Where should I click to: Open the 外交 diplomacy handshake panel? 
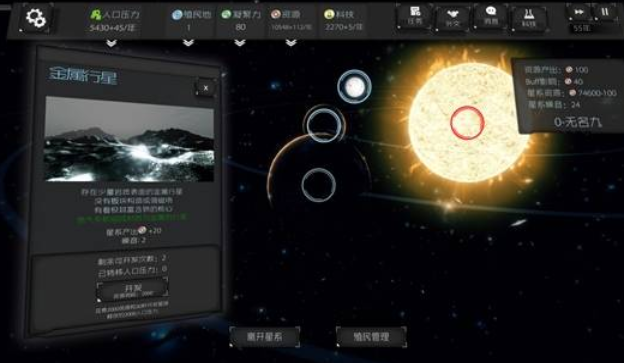tap(453, 18)
